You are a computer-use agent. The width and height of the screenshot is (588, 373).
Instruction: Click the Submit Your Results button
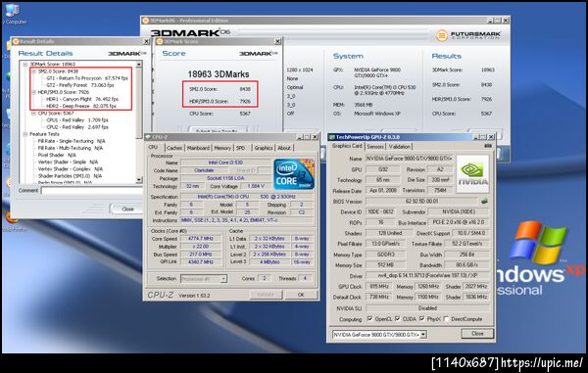[218, 130]
